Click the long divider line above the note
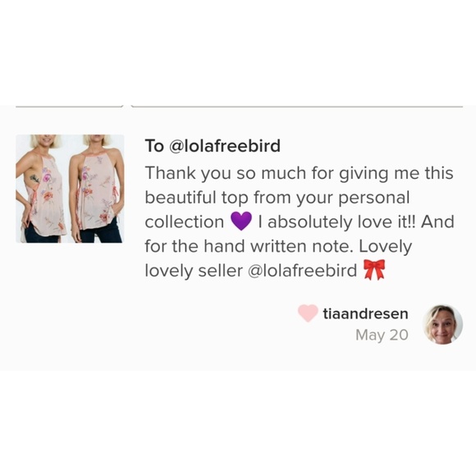Viewport: 476px width, 475px height. coord(297,107)
